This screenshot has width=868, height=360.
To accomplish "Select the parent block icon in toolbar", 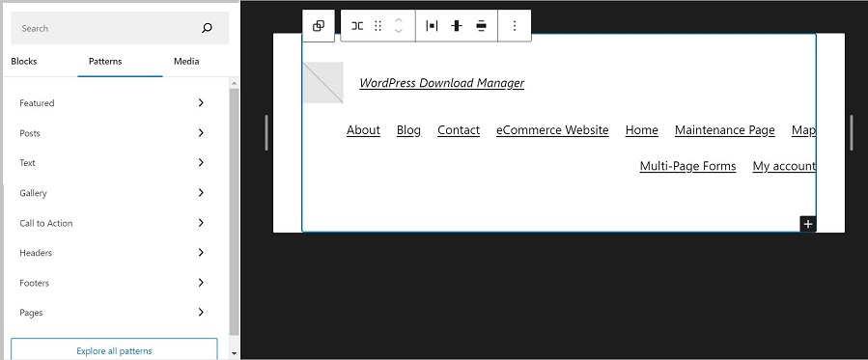I will (319, 26).
